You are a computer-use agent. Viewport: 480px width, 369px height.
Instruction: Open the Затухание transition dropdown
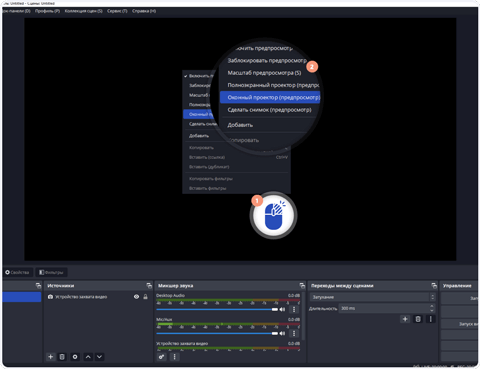[372, 297]
